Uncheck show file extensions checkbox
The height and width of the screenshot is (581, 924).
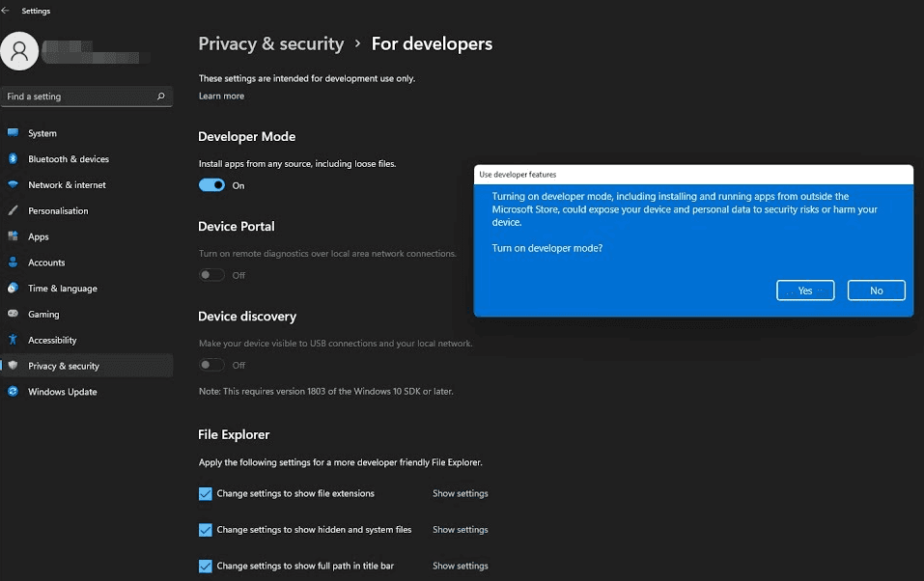point(205,494)
